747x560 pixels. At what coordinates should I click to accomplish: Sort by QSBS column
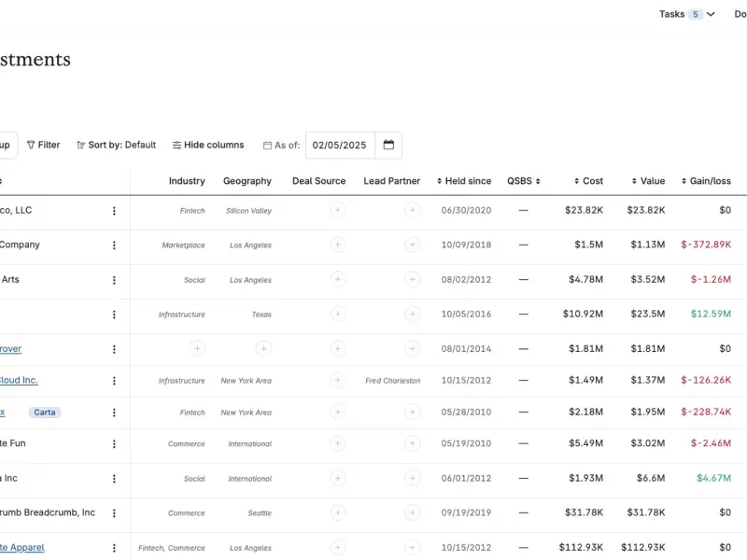(x=524, y=181)
